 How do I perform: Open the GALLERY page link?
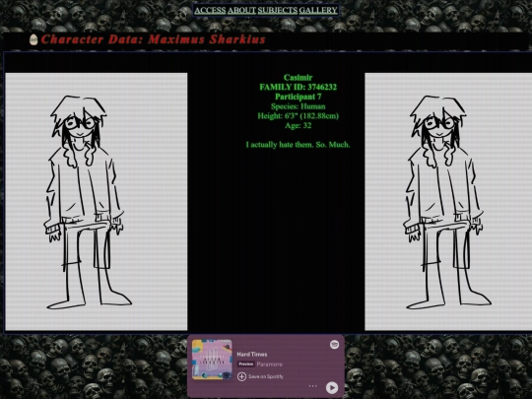pyautogui.click(x=318, y=10)
